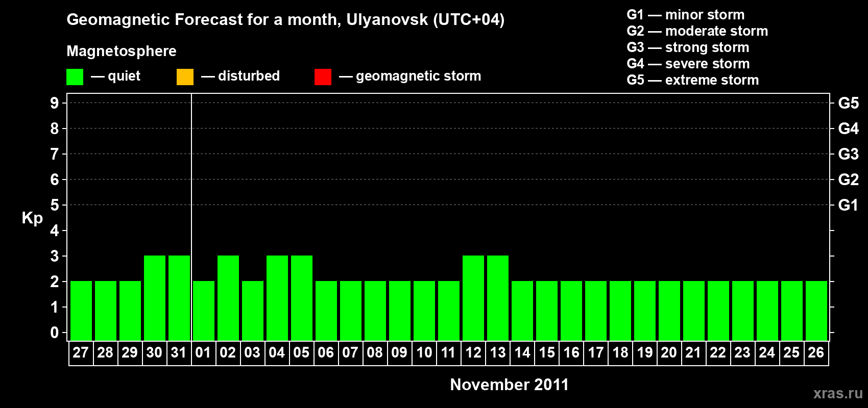The height and width of the screenshot is (408, 868).
Task: Select the bar for November 26
Action: click(816, 311)
